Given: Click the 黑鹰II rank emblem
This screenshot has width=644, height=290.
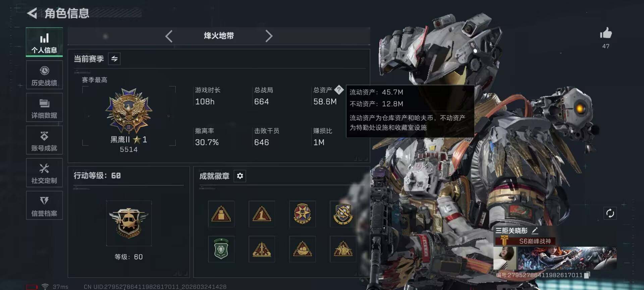Looking at the screenshot, I should pos(129,110).
